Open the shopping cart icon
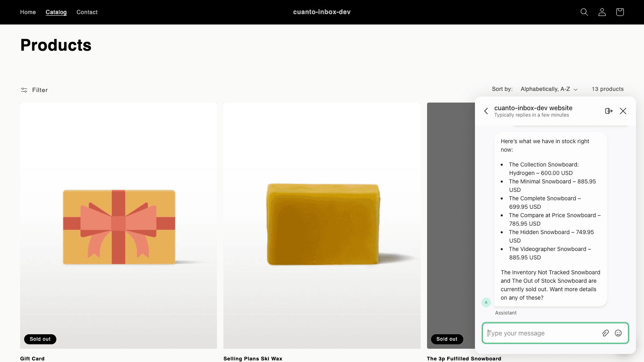 click(x=620, y=12)
